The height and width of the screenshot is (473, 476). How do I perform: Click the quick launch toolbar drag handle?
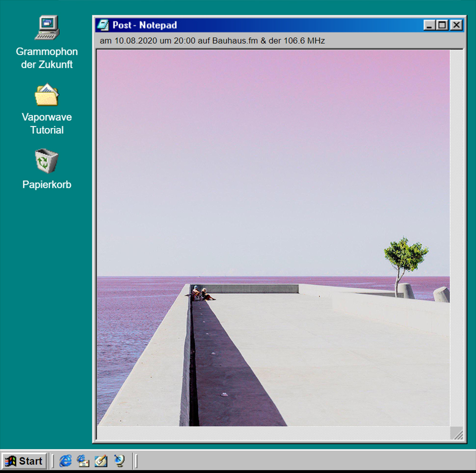click(53, 461)
